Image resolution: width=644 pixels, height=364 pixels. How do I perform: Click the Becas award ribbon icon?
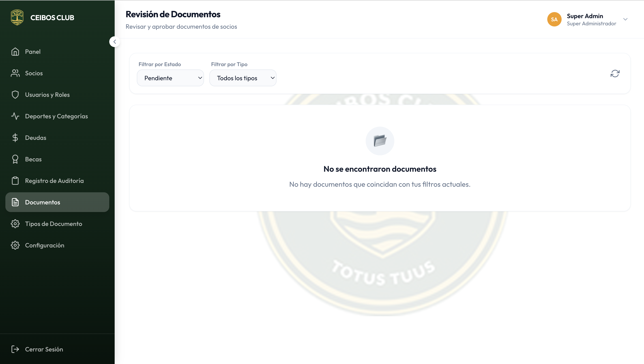[x=15, y=159]
